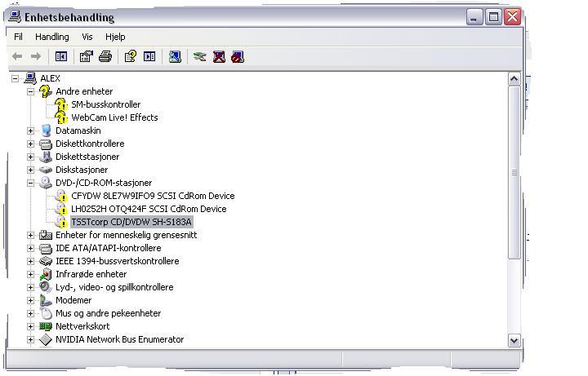Collapse the ALEX root node

pyautogui.click(x=15, y=78)
